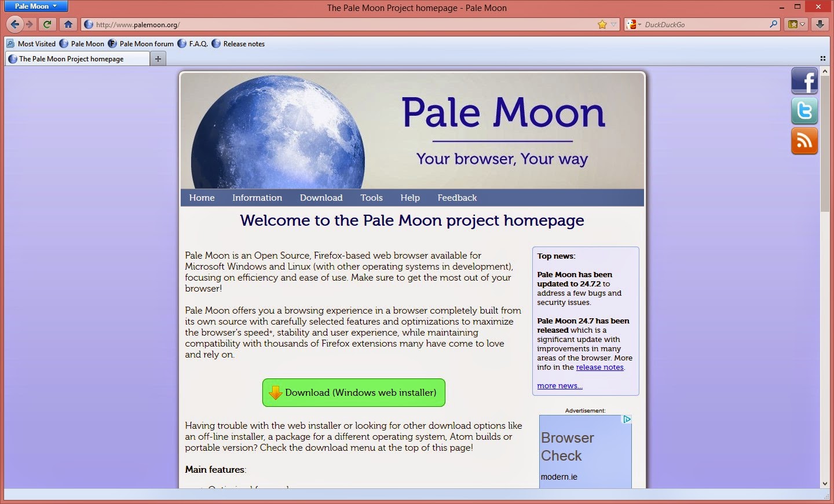
Task: Navigate back using the back arrow
Action: click(x=14, y=24)
